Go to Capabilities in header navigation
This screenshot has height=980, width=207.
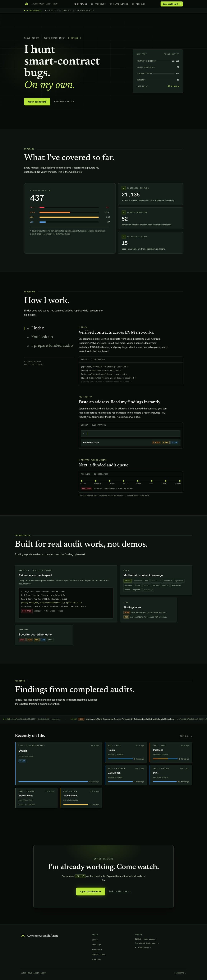click(x=119, y=4)
